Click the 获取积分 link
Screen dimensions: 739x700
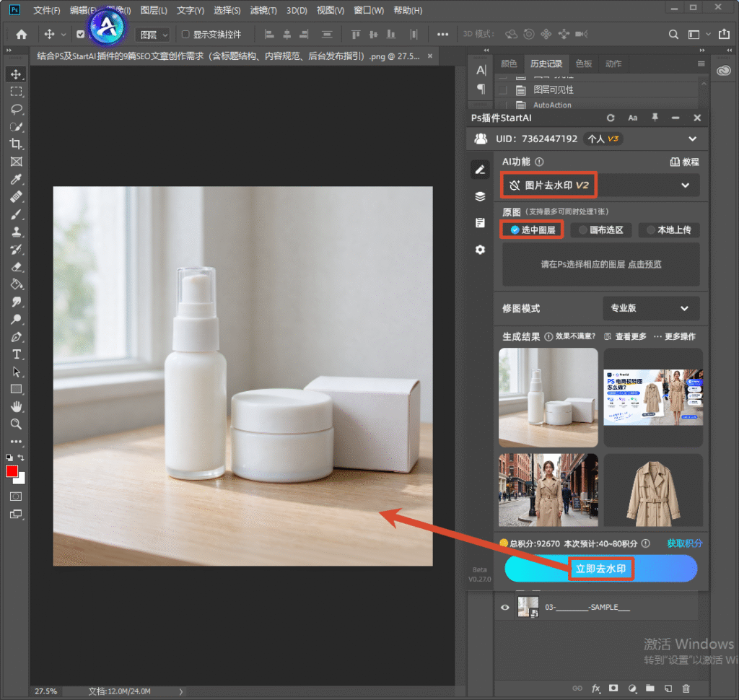[684, 543]
